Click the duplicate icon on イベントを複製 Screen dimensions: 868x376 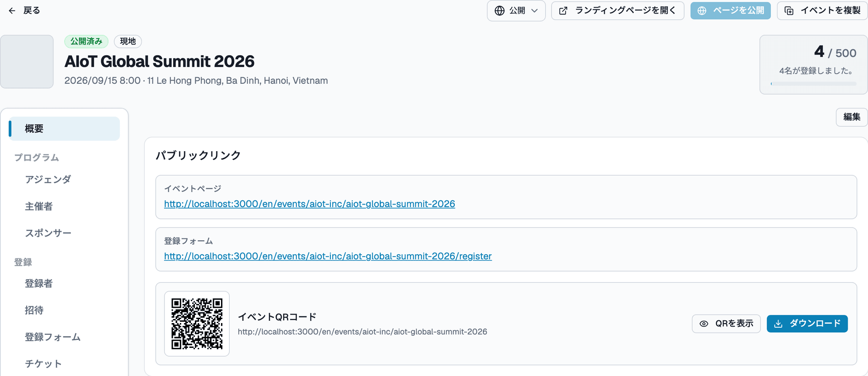pyautogui.click(x=789, y=10)
